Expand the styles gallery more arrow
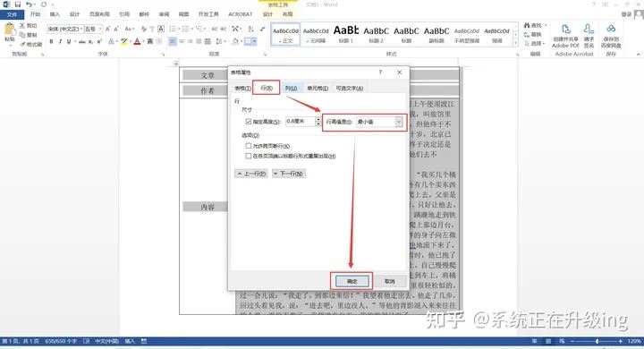The image size is (644, 349). tap(516, 43)
